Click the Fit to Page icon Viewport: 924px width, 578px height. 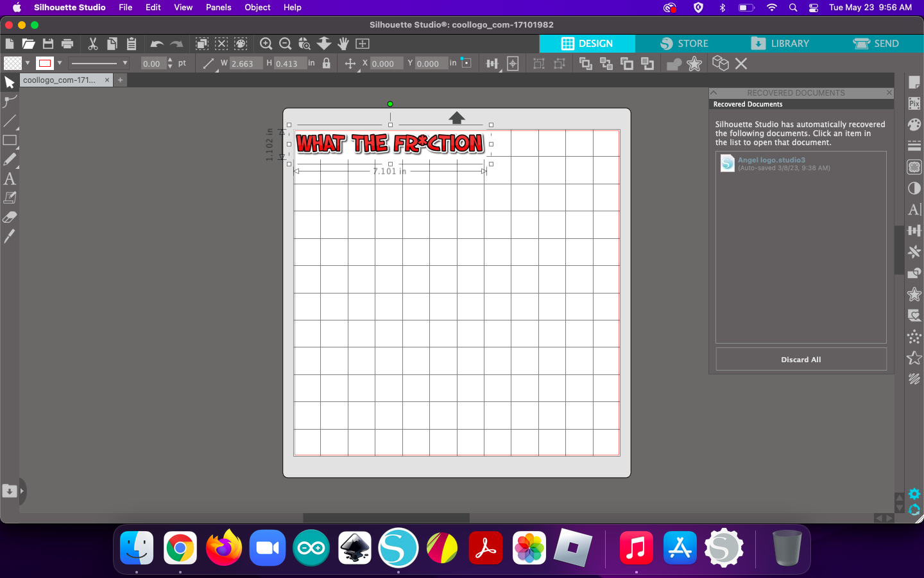pyautogui.click(x=363, y=44)
